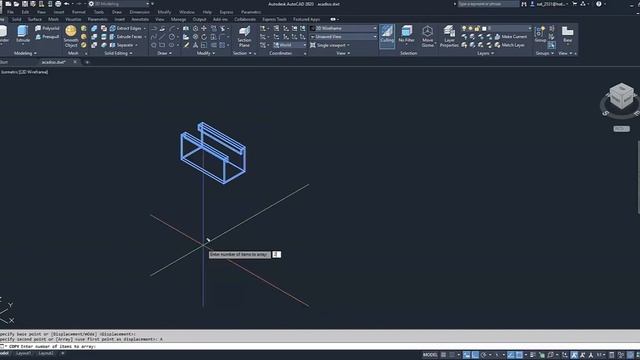
Task: Open the World UCS dropdown
Action: click(290, 45)
